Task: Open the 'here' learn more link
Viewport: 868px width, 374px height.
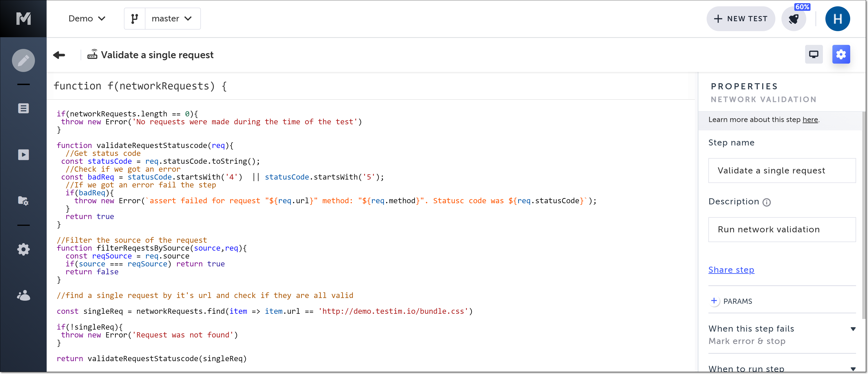Action: (810, 120)
